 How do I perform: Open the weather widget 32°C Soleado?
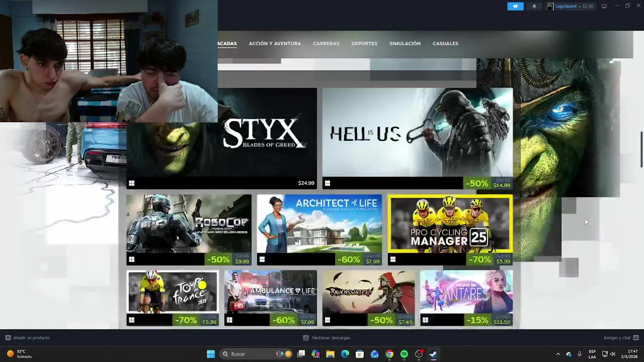click(x=19, y=354)
